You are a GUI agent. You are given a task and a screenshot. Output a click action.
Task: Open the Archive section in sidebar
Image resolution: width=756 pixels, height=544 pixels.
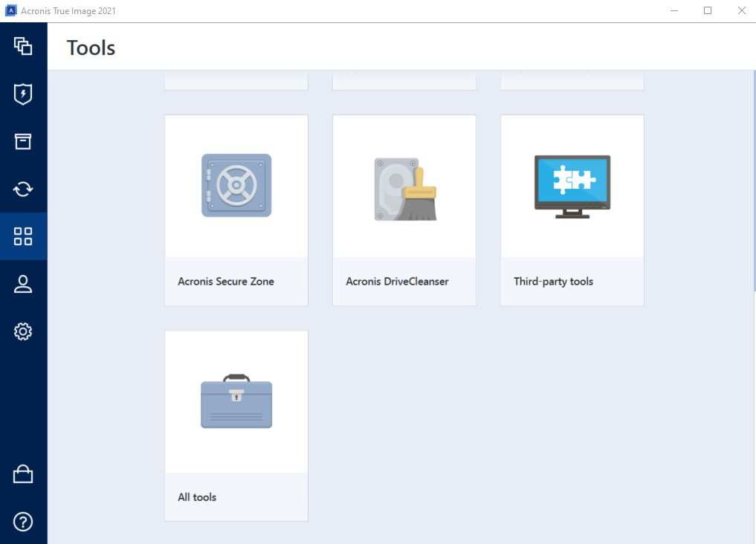click(23, 141)
